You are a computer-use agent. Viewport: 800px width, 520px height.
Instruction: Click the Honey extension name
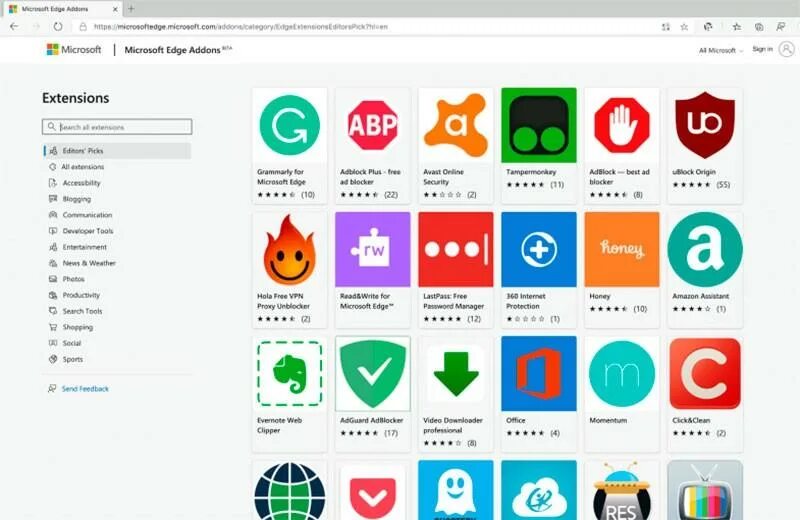(x=599, y=296)
